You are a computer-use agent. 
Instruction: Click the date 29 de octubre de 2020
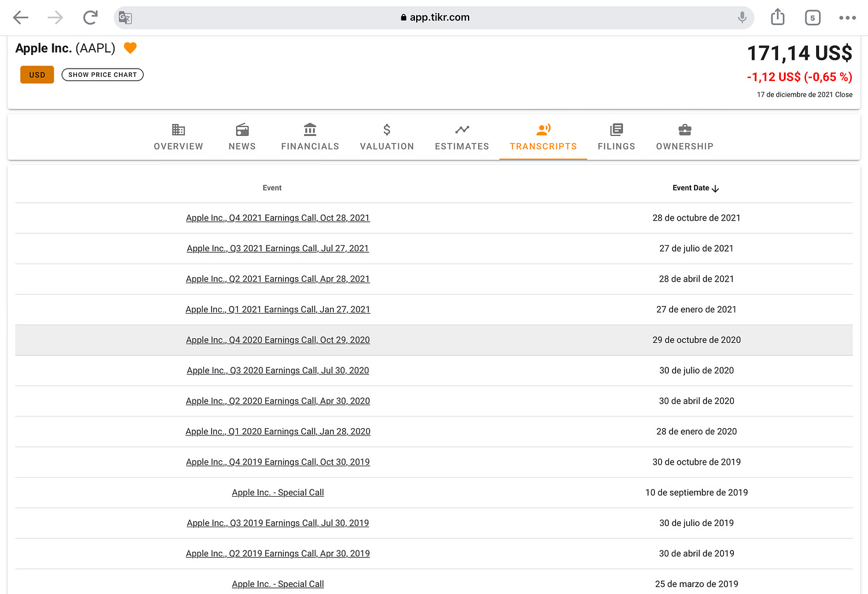pyautogui.click(x=696, y=340)
